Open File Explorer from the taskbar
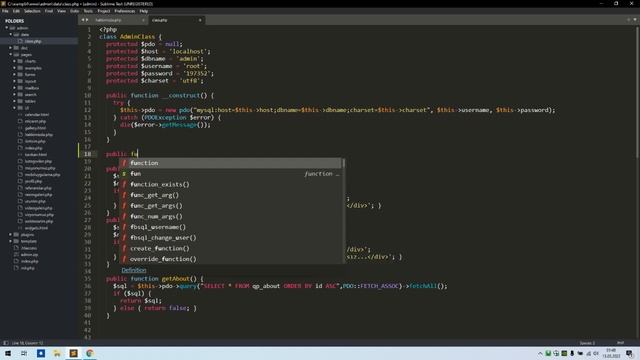 (57, 353)
